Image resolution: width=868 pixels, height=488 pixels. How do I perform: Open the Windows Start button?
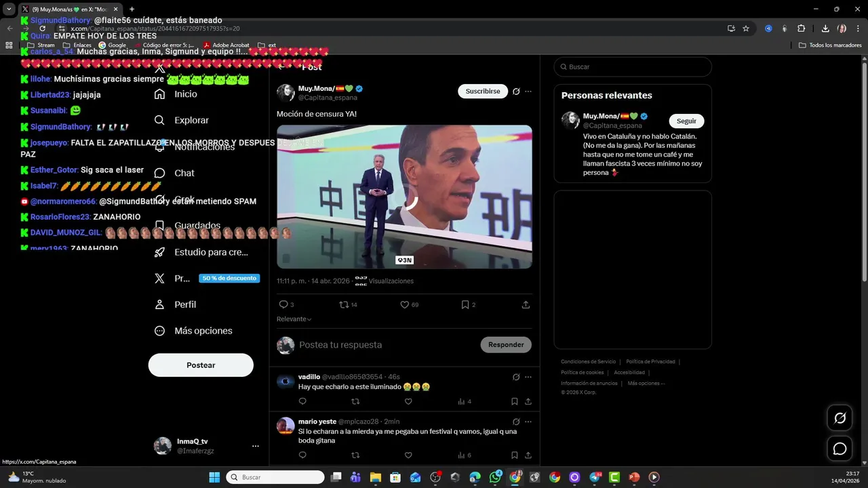point(214,477)
